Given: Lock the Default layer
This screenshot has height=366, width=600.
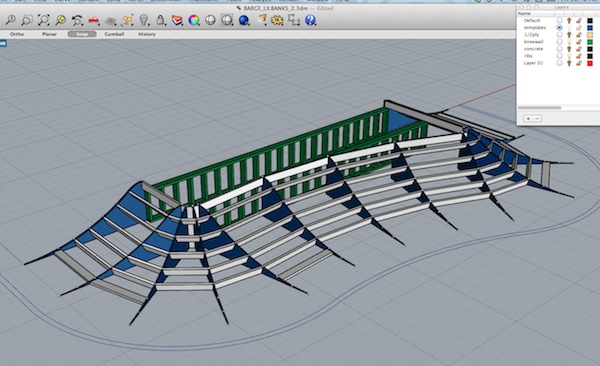Looking at the screenshot, I should tap(579, 21).
